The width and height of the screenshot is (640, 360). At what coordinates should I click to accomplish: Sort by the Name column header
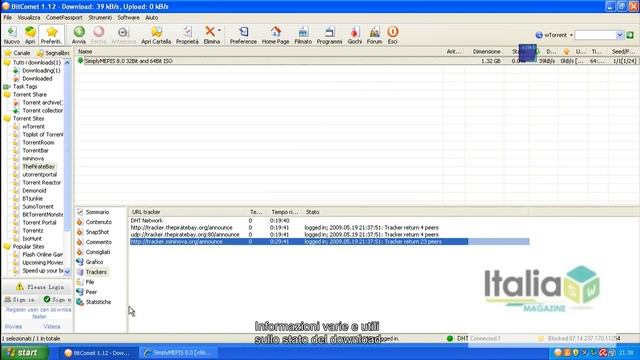click(259, 51)
